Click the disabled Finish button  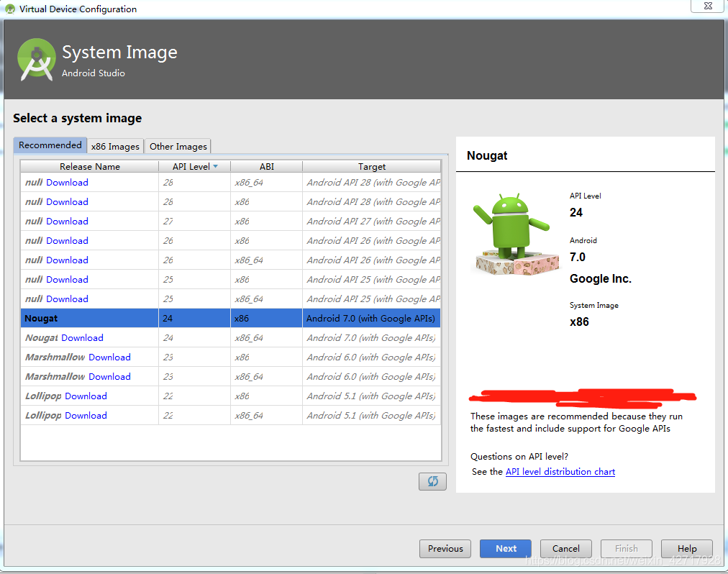627,548
